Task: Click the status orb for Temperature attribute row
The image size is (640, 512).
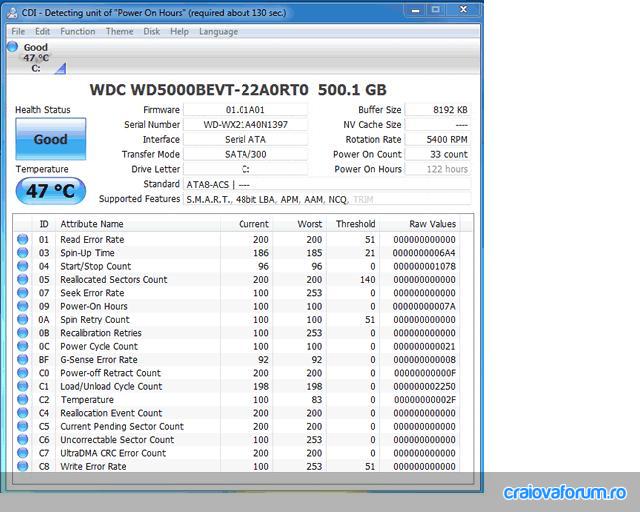Action: pyautogui.click(x=23, y=399)
